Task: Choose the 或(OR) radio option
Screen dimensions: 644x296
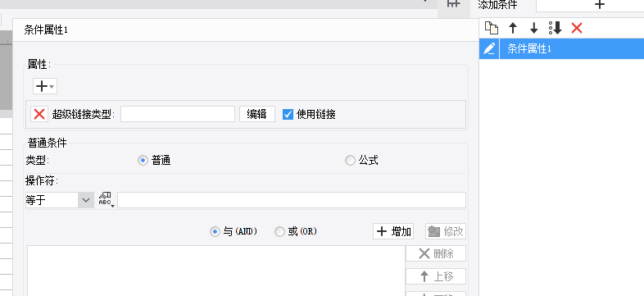Action: (279, 232)
